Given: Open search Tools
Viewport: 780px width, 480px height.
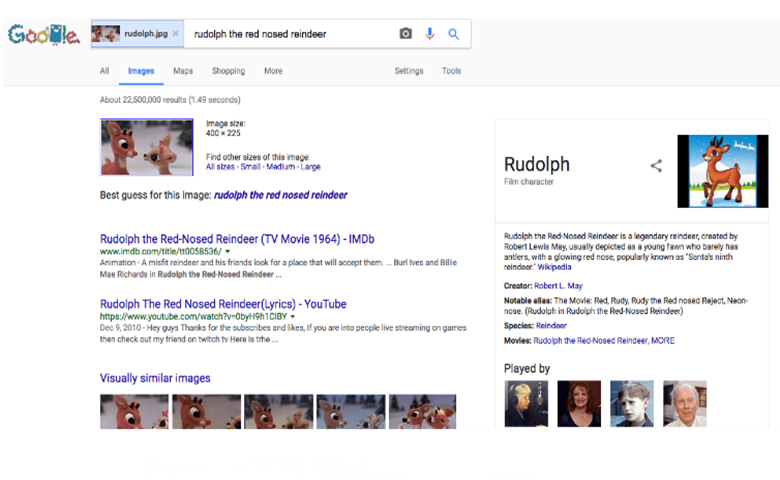Looking at the screenshot, I should pyautogui.click(x=451, y=71).
